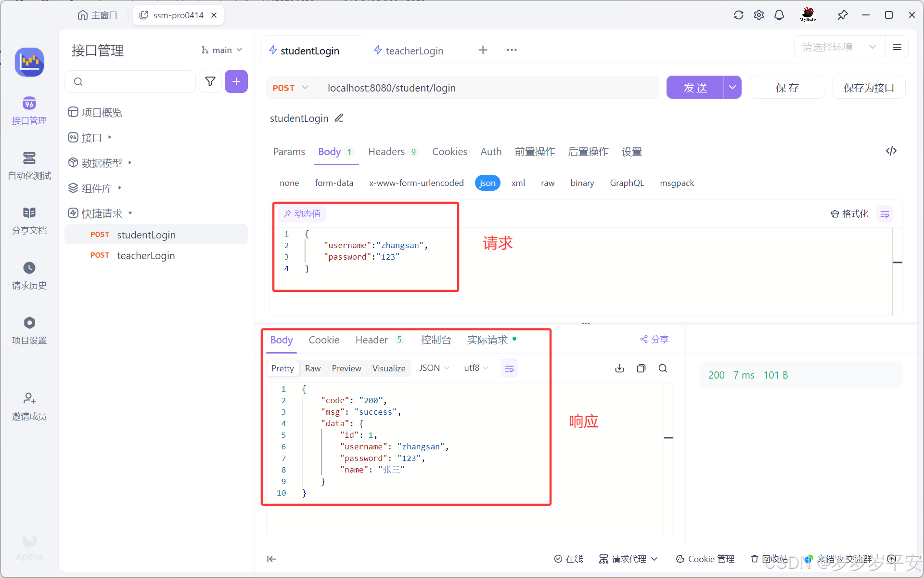The width and height of the screenshot is (924, 578).
Task: Select the form-data body type
Action: pyautogui.click(x=334, y=183)
